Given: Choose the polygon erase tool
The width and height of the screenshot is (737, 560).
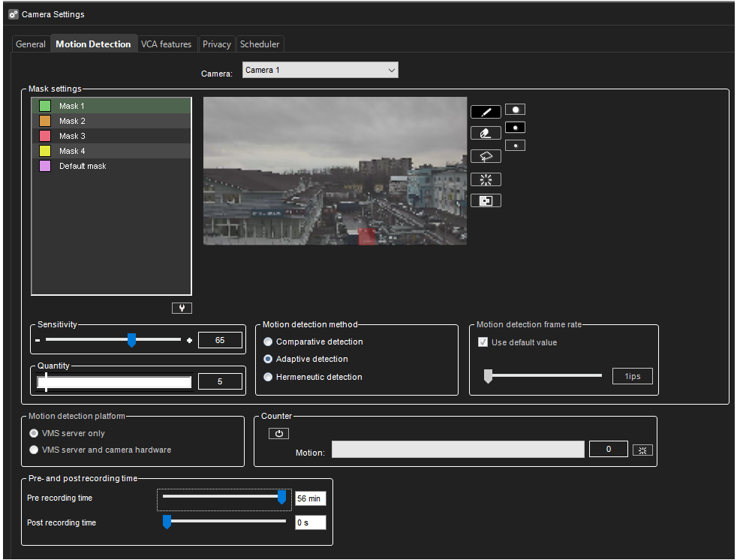Looking at the screenshot, I should (x=486, y=155).
